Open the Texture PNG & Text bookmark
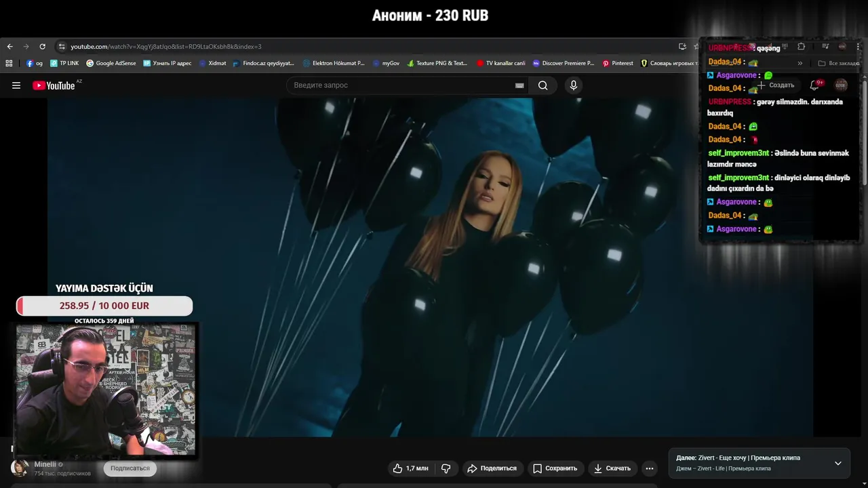 [x=437, y=63]
